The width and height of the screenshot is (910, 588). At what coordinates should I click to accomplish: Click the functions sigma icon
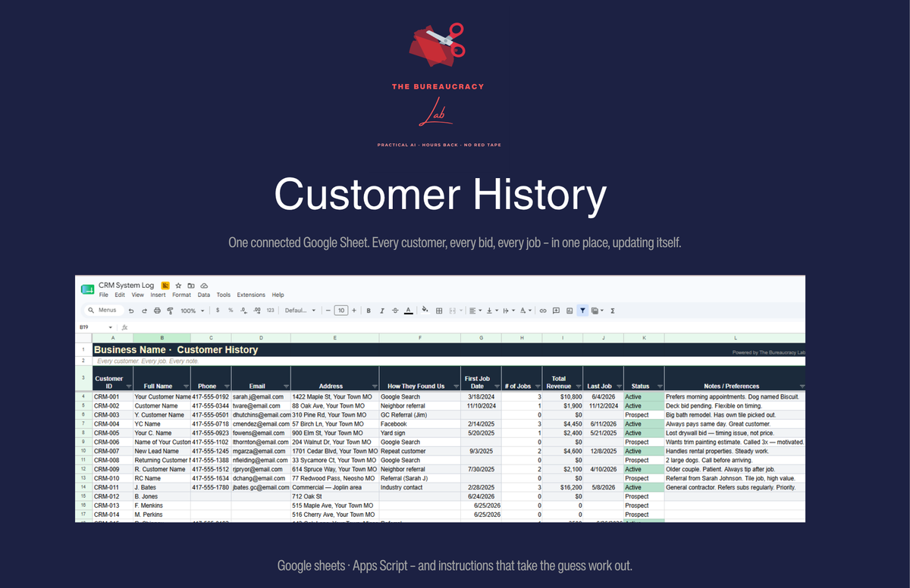coord(613,311)
